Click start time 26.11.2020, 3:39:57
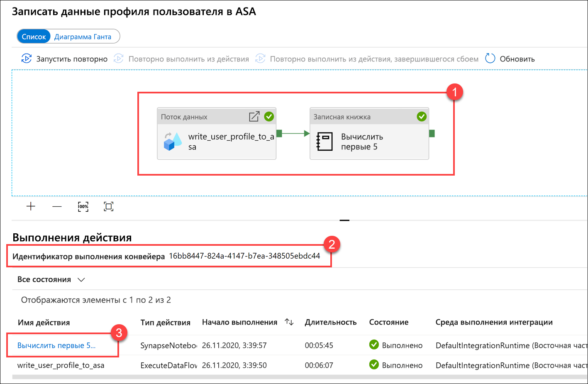The image size is (588, 384). tap(234, 345)
